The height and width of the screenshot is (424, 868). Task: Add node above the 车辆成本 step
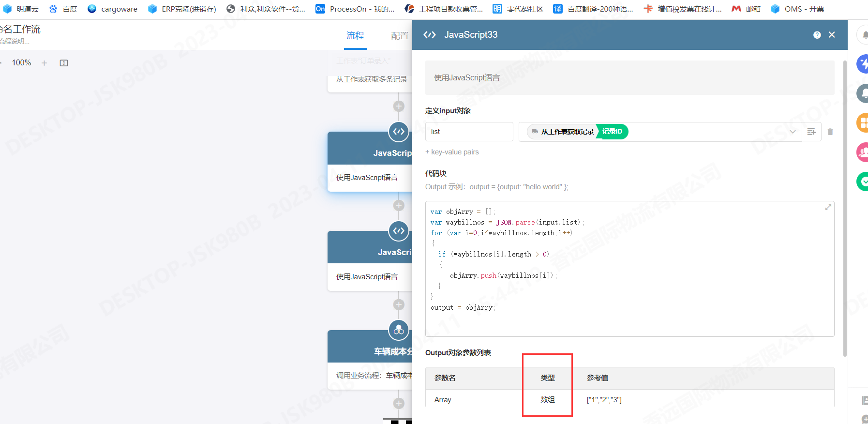tap(399, 305)
